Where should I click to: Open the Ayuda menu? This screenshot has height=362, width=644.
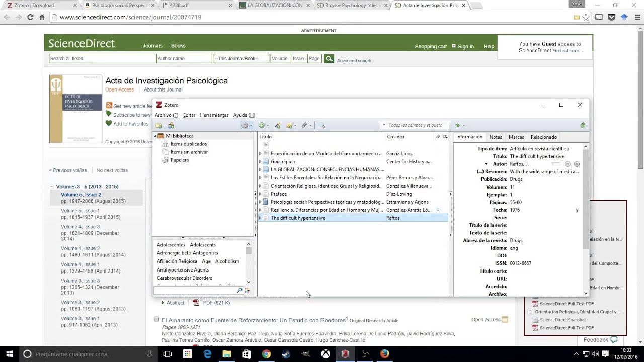[x=244, y=115]
